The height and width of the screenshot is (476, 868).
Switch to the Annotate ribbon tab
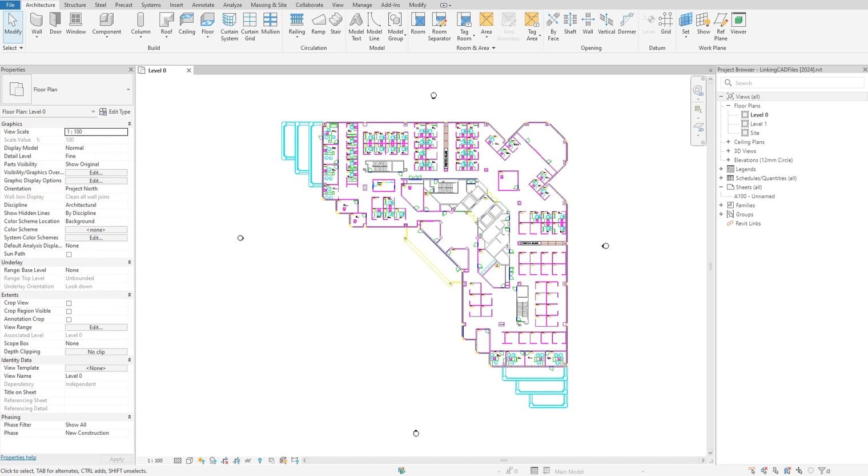coord(203,5)
